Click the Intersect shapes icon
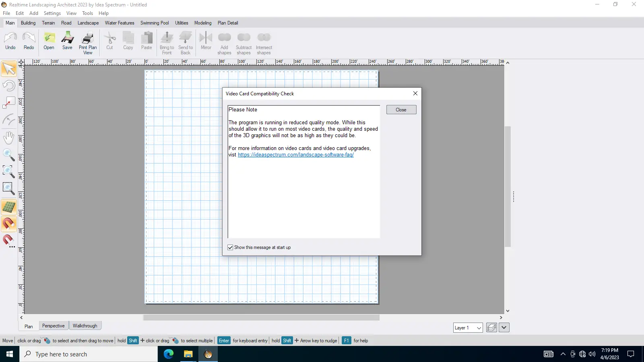The image size is (644, 362). [x=264, y=43]
